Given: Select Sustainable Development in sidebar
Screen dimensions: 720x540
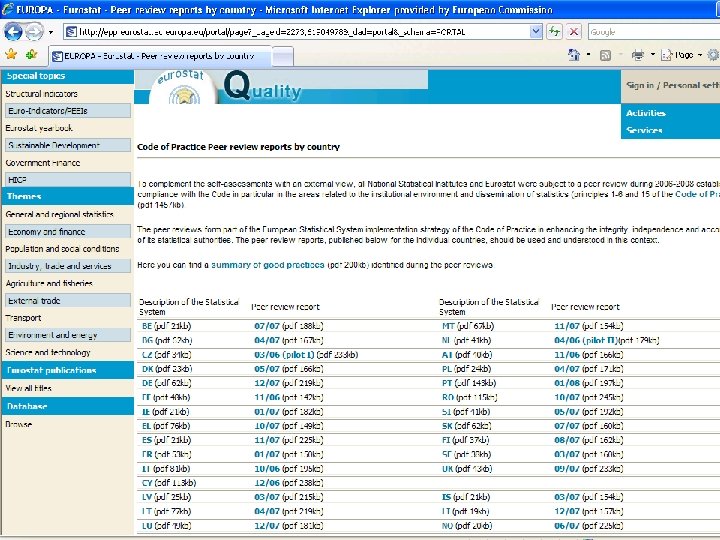Looking at the screenshot, I should point(68,145).
